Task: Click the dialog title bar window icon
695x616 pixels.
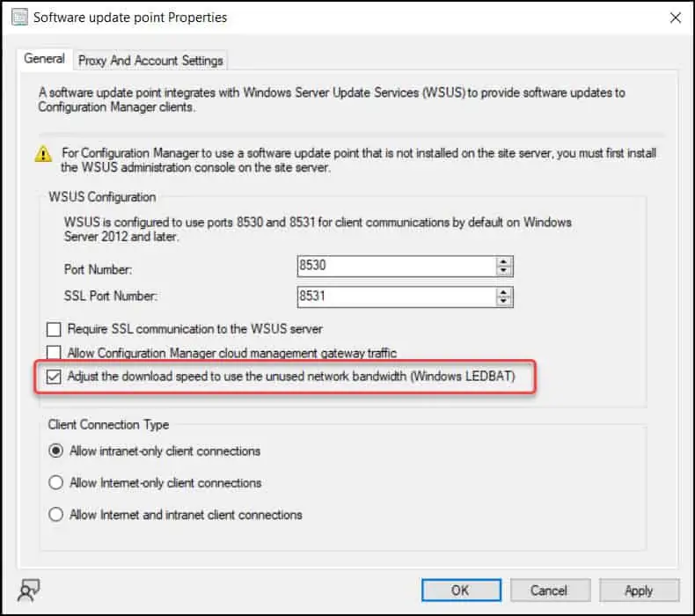Action: (x=19, y=18)
